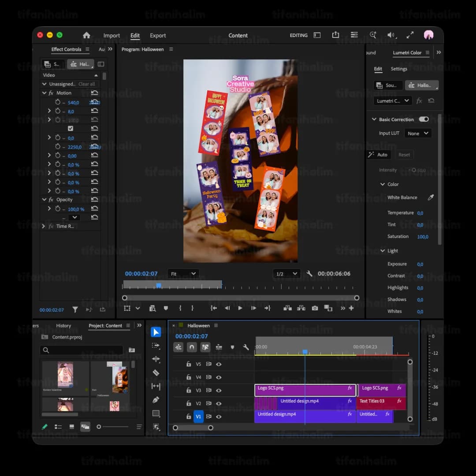Click the timeline playhead marker
476x476 pixels.
pyautogui.click(x=305, y=352)
